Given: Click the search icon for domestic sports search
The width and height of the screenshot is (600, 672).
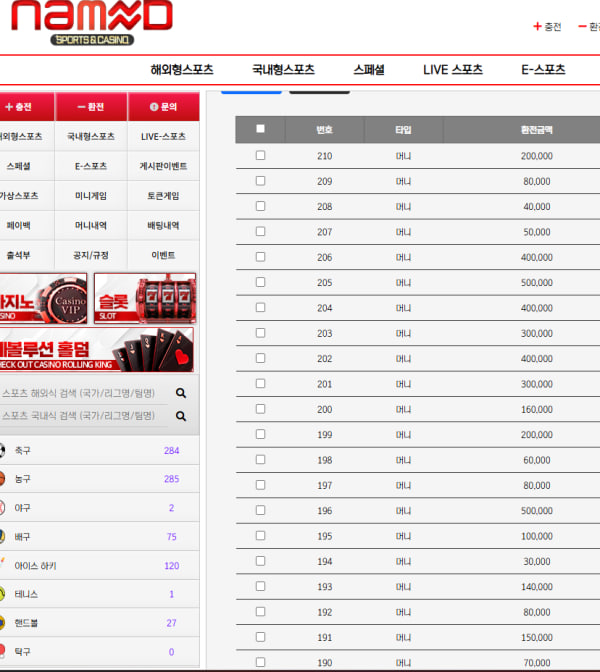Looking at the screenshot, I should 181,416.
